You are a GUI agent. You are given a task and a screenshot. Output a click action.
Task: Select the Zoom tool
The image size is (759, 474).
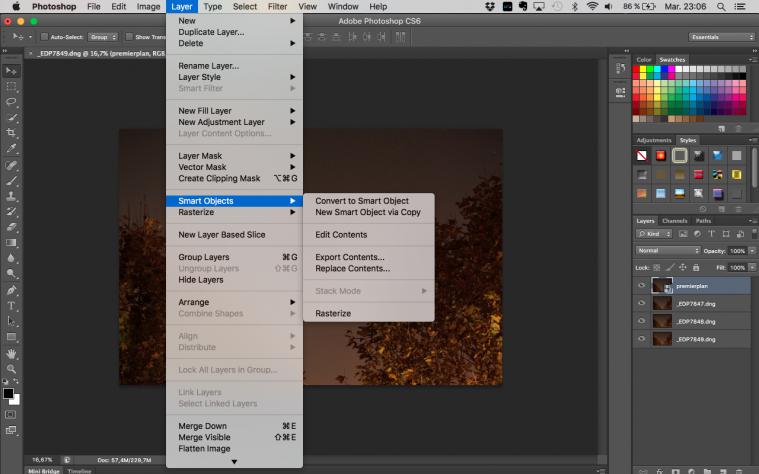(11, 369)
